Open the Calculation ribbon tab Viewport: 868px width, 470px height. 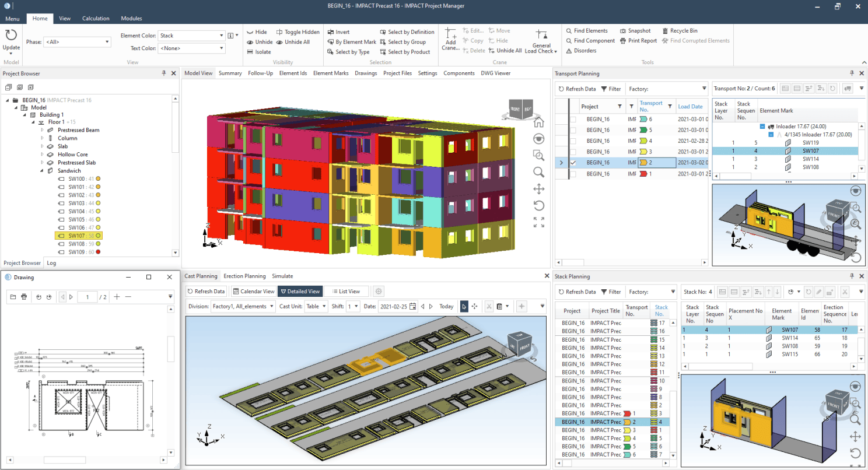96,18
